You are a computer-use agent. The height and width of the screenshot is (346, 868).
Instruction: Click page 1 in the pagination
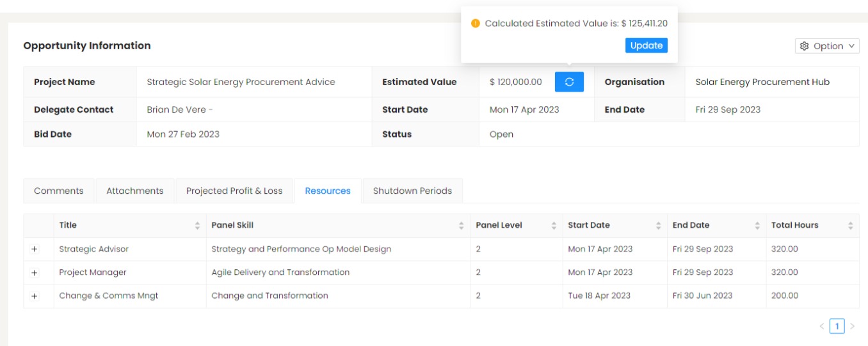click(x=837, y=326)
